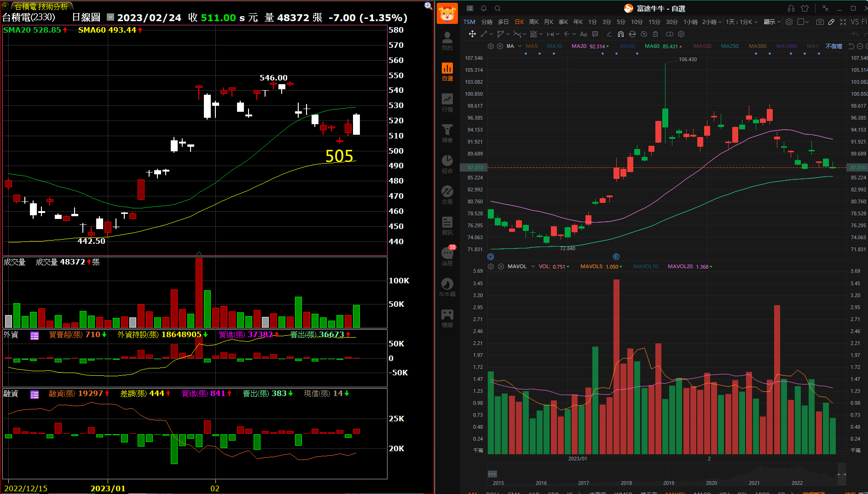Open the 行情 market quotes sidebar icon

click(x=447, y=102)
